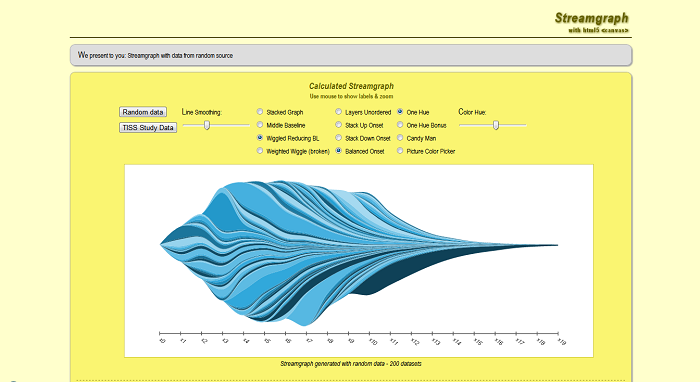Viewport: 700px width, 382px height.
Task: Click the Streamgraph page title
Action: click(592, 18)
